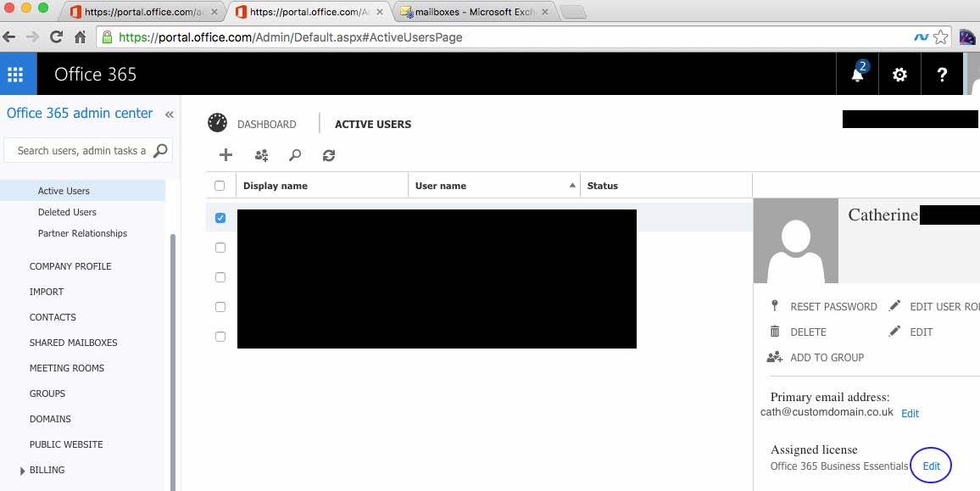Click the blue extension icon in address bar
The image size is (980, 491).
[922, 37]
